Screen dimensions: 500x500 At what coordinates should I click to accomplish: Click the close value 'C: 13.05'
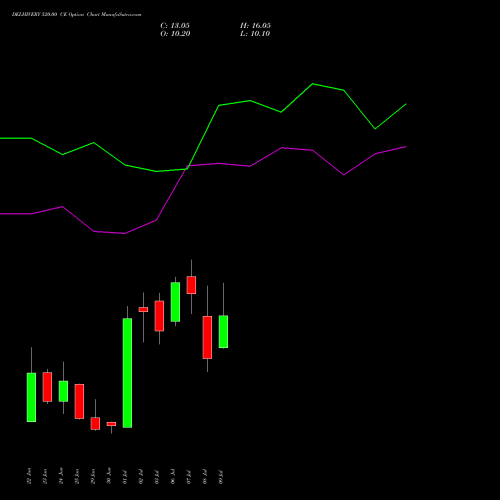(x=175, y=26)
